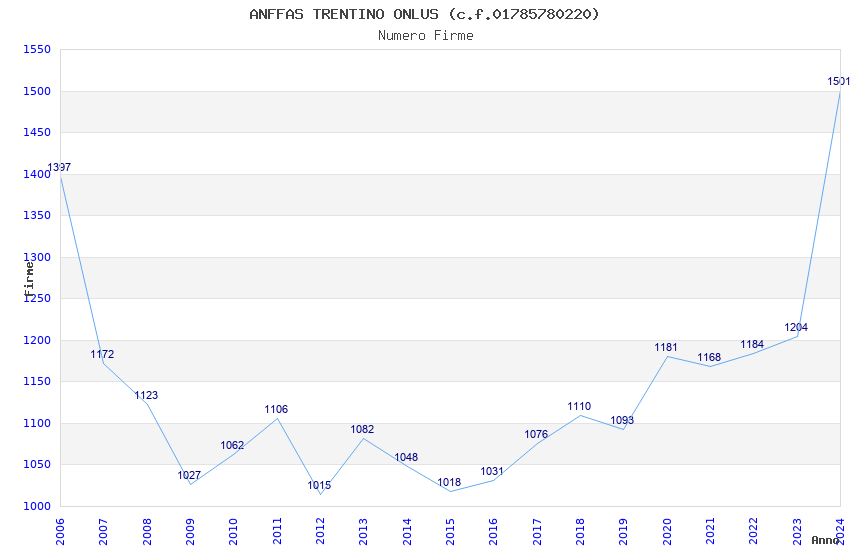Screen dimensions: 850x550
Task: Click the Firme axis label
Action: pos(29,279)
